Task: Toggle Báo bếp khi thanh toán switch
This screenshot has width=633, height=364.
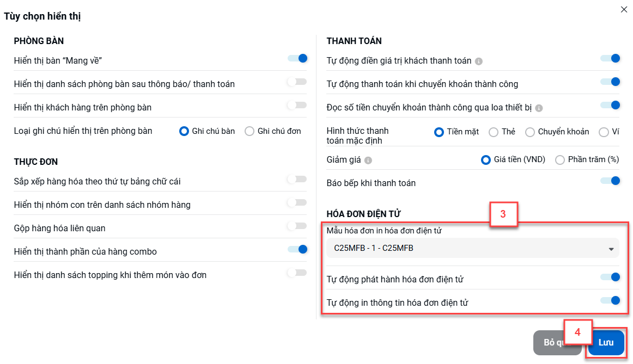Action: (x=610, y=181)
